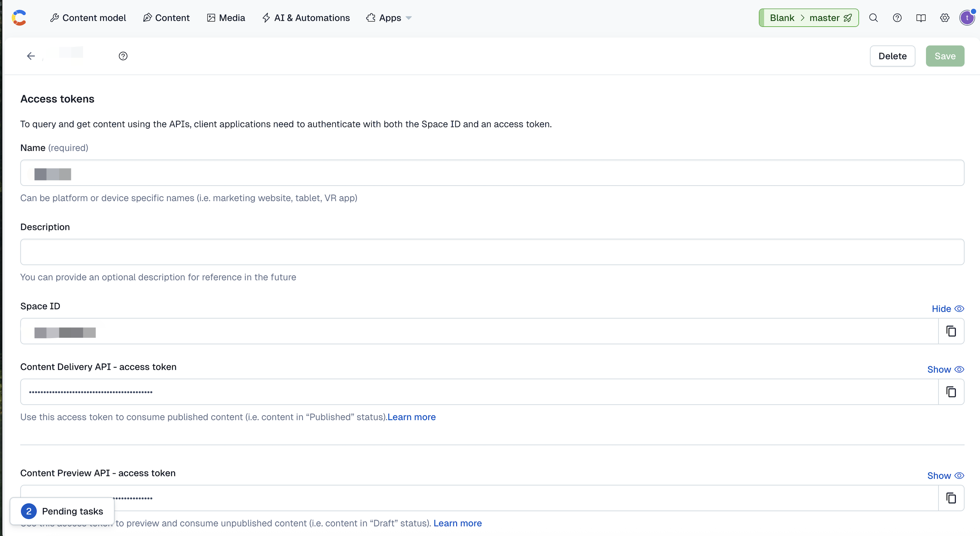
Task: Open the user avatar account menu
Action: click(x=967, y=18)
